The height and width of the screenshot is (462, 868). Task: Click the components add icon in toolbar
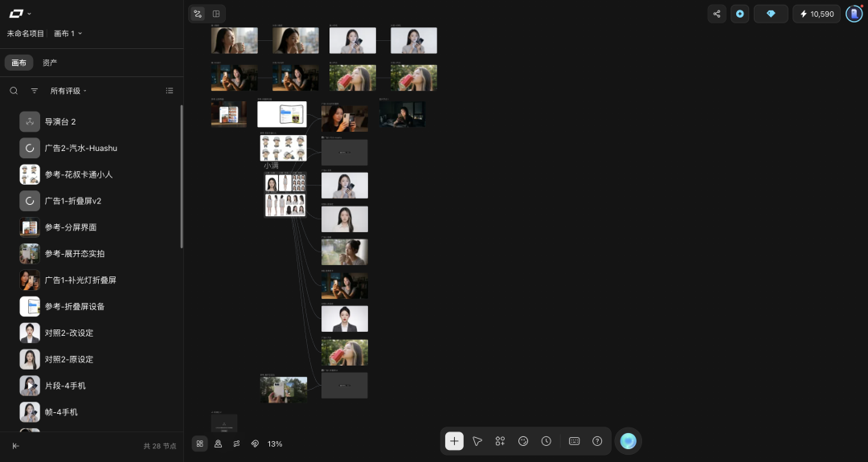(x=500, y=441)
